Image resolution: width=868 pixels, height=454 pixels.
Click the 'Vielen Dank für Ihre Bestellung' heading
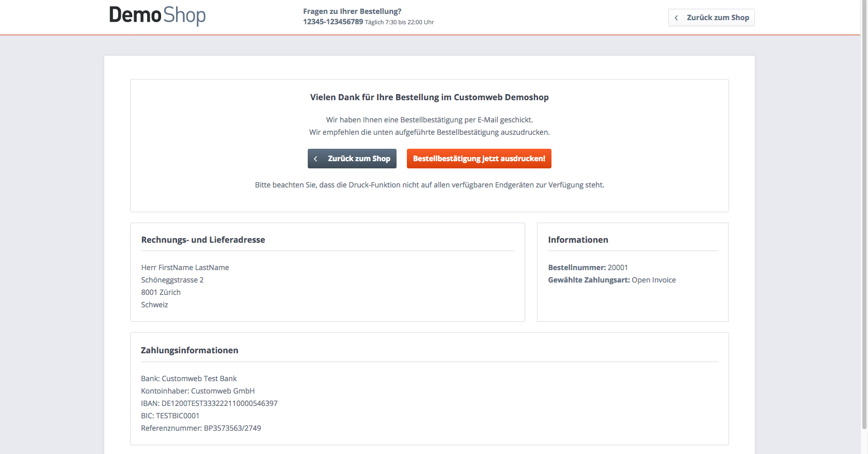429,97
